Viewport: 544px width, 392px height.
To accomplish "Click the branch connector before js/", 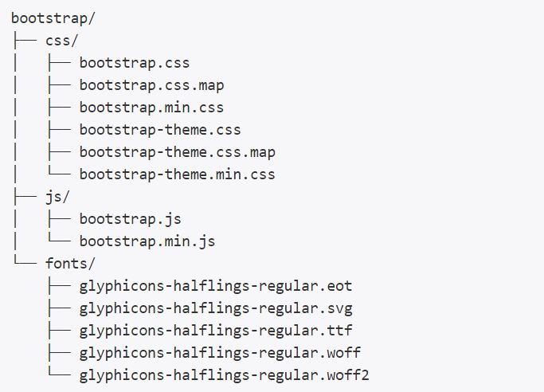I will (x=25, y=196).
